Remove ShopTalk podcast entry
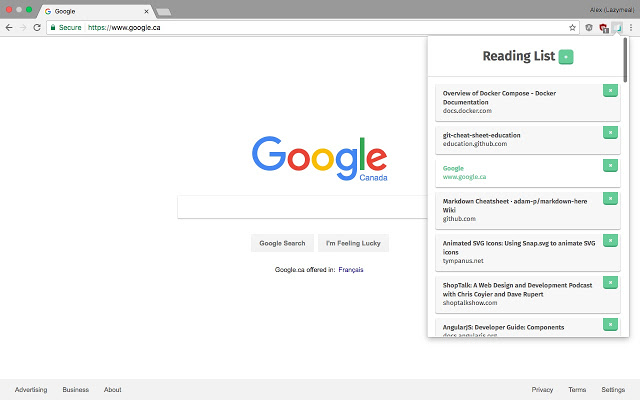The height and width of the screenshot is (400, 640). (x=610, y=282)
